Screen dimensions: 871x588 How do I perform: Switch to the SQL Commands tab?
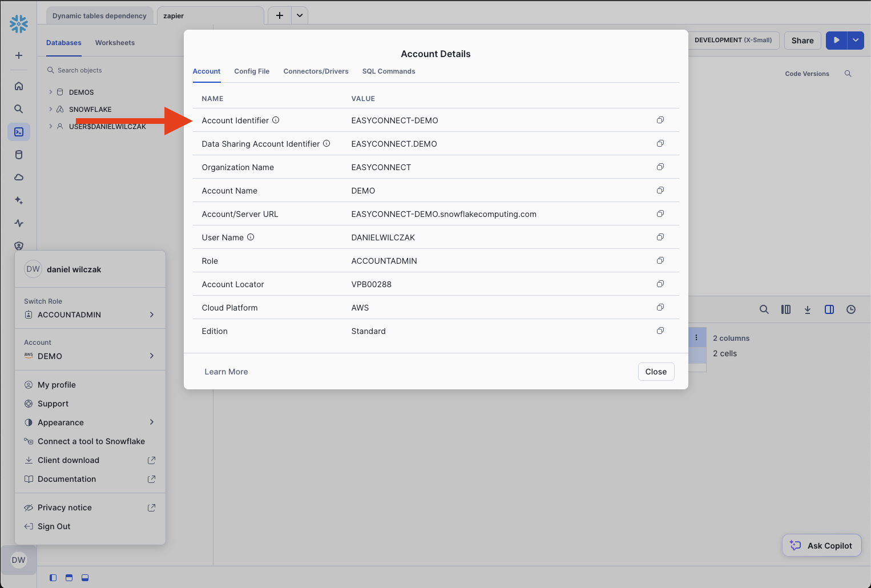389,71
